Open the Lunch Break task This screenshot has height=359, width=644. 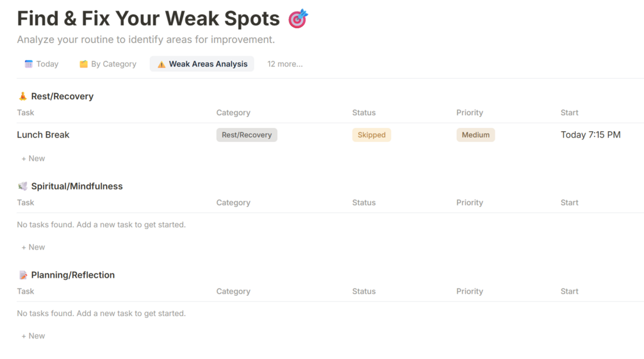(x=44, y=135)
